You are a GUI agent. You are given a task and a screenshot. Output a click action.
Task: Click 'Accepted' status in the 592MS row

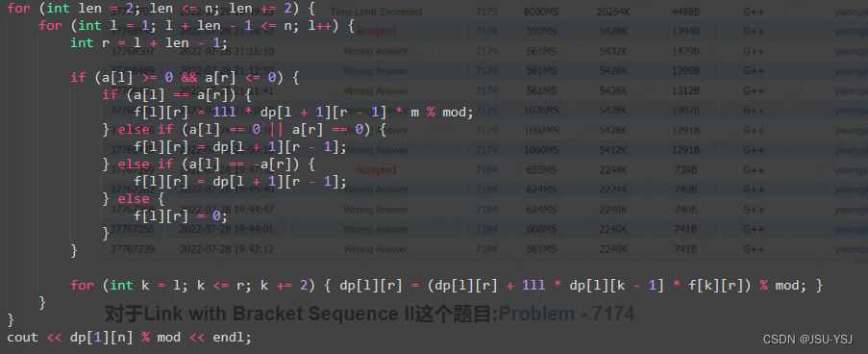point(376,32)
